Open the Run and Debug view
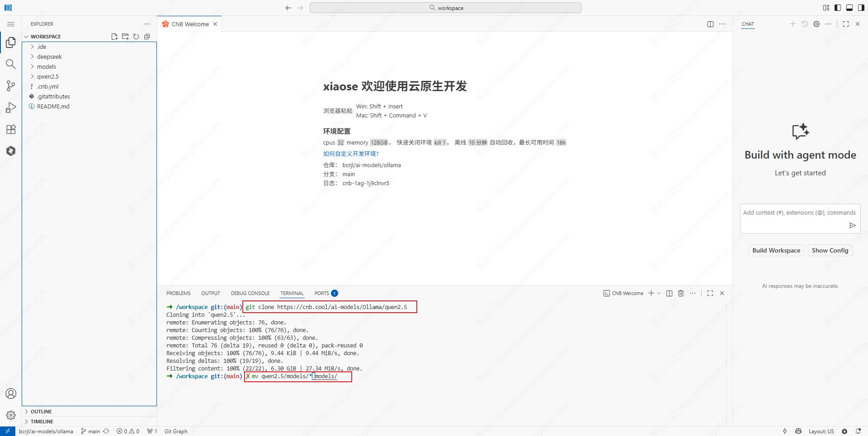868x436 pixels. click(x=11, y=108)
